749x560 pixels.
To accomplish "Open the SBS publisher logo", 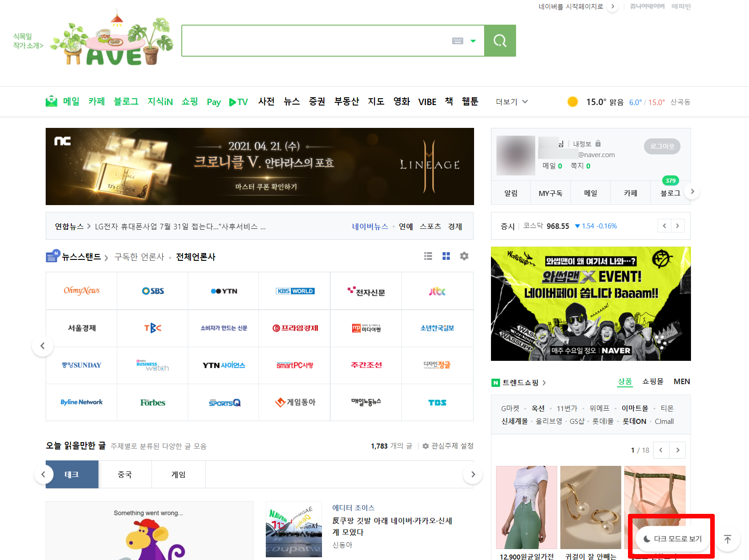I will [153, 291].
